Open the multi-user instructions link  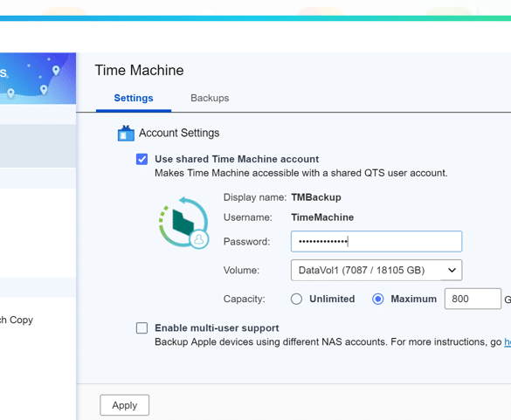(x=508, y=341)
